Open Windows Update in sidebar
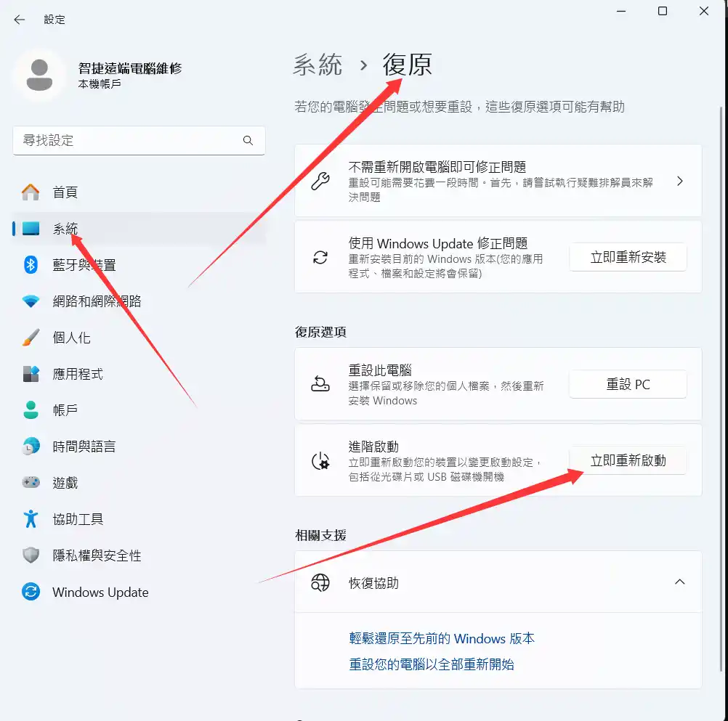The image size is (728, 721). 100,592
